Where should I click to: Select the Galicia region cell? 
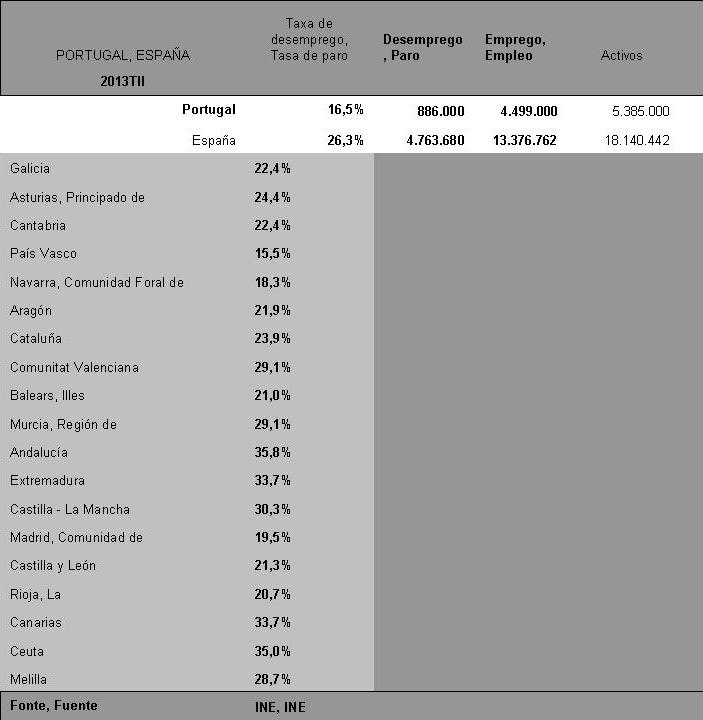(x=30, y=169)
